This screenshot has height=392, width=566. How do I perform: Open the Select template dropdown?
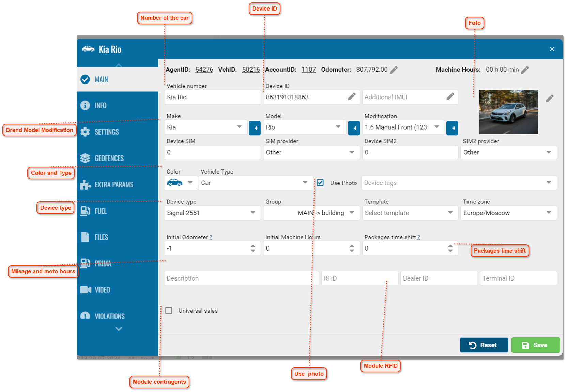point(410,213)
